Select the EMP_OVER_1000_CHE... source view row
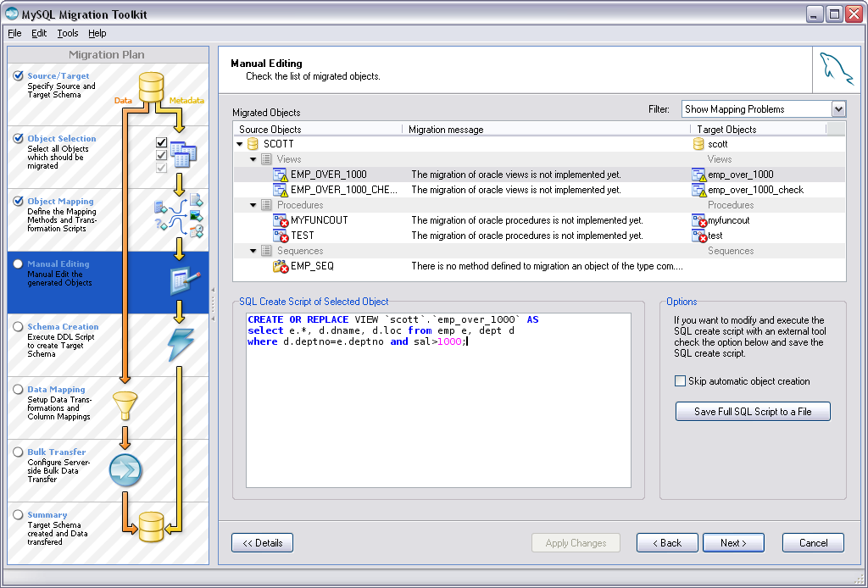This screenshot has width=868, height=588. tap(540, 191)
